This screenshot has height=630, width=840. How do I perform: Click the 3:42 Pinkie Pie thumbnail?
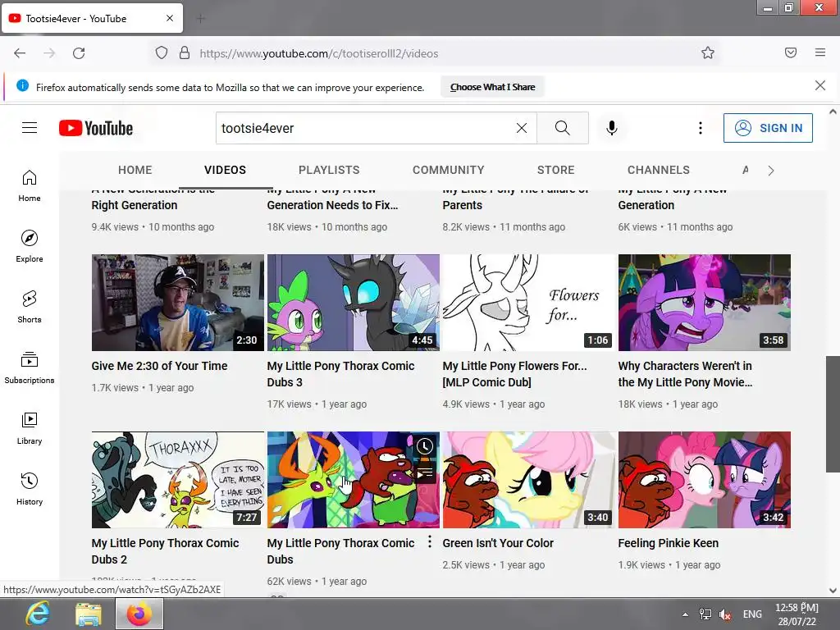click(705, 479)
